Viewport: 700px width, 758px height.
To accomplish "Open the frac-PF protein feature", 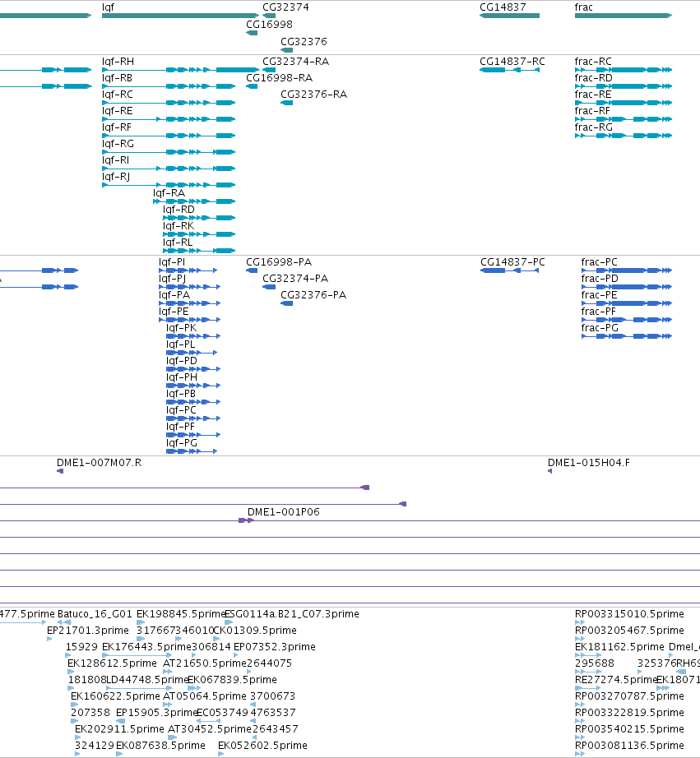I will tap(599, 312).
